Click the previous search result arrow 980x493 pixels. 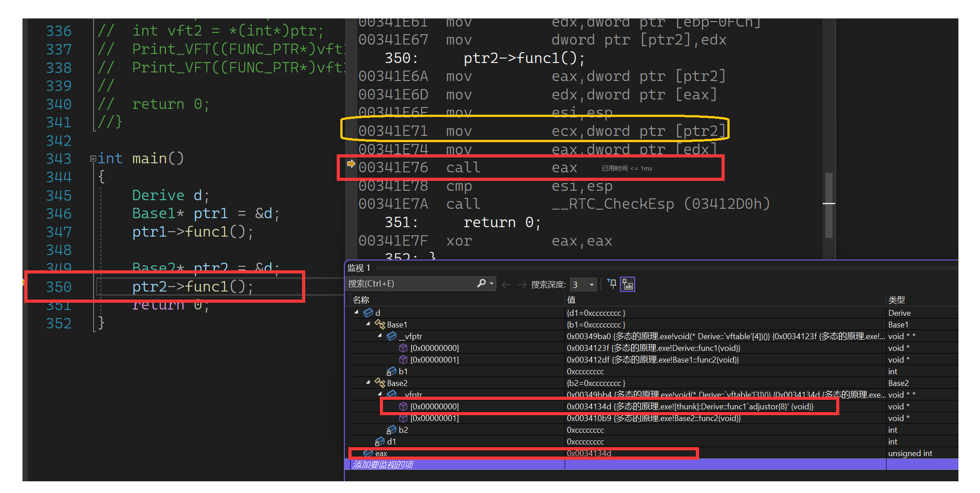506,284
